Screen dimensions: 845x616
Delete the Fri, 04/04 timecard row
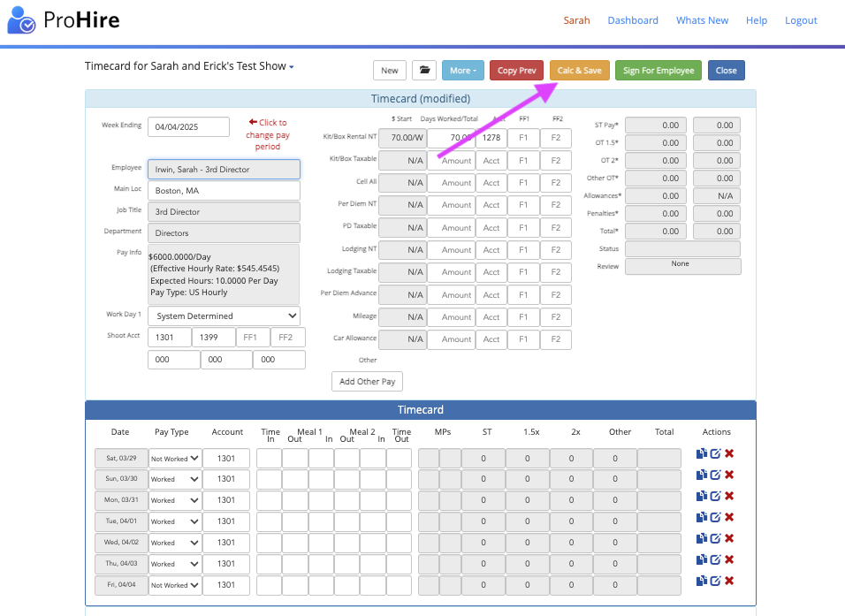729,581
